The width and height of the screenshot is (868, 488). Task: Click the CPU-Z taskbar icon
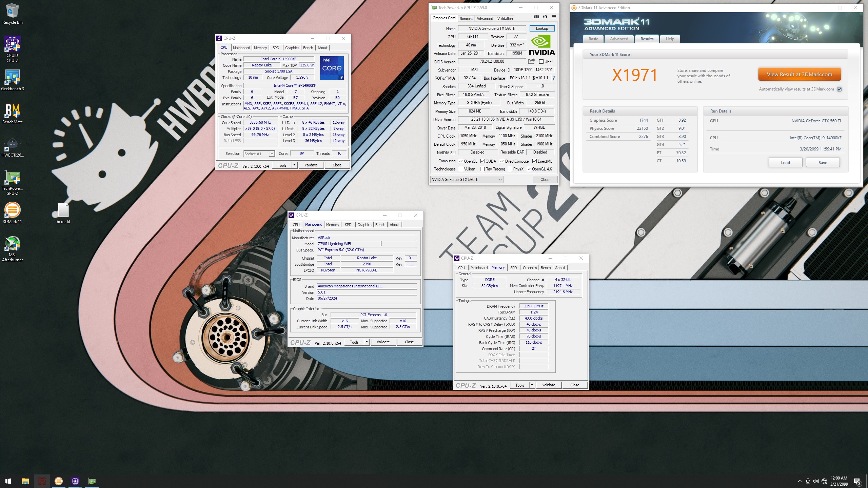(x=75, y=481)
